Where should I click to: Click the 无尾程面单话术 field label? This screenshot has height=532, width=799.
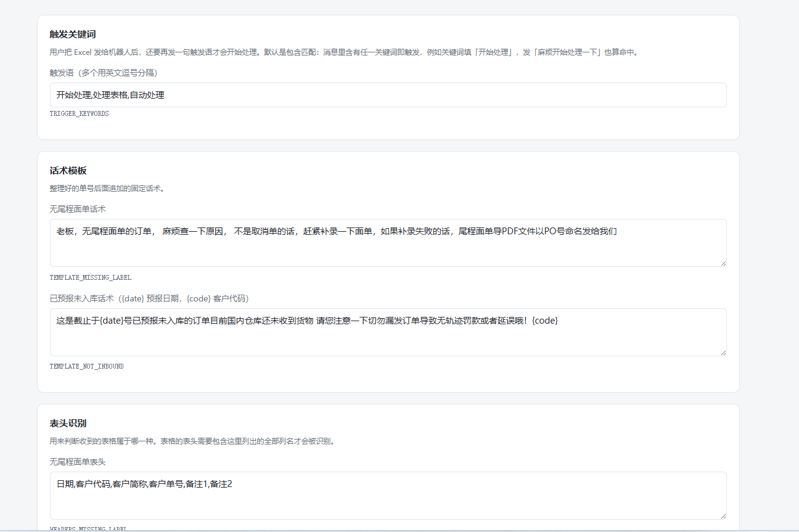(78, 209)
